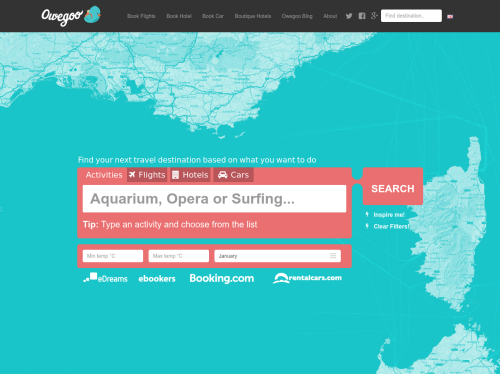Open the month dropdown showing January
Image resolution: width=500 pixels, height=374 pixels.
click(277, 256)
